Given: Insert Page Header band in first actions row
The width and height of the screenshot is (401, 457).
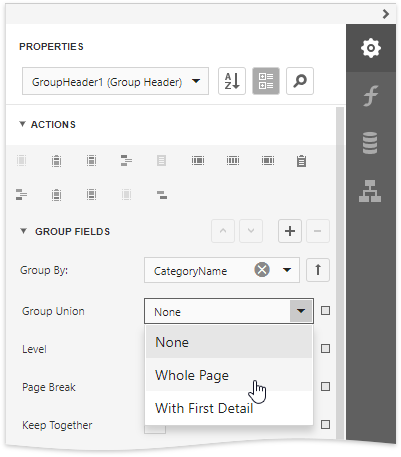Looking at the screenshot, I should pyautogui.click(x=91, y=161).
